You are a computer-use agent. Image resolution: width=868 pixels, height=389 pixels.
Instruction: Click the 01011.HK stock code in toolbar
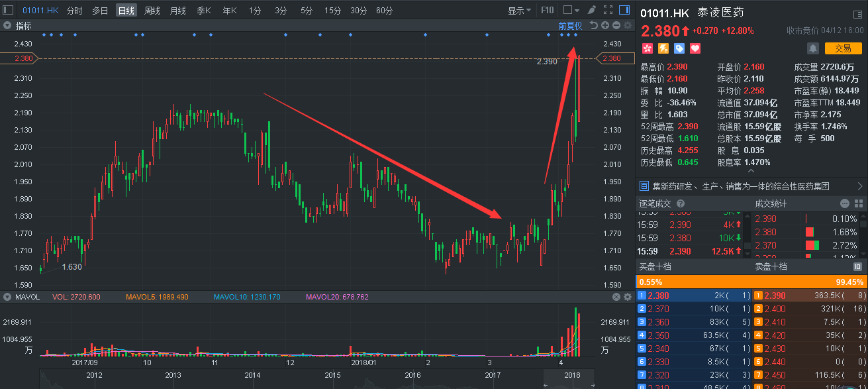(x=40, y=11)
